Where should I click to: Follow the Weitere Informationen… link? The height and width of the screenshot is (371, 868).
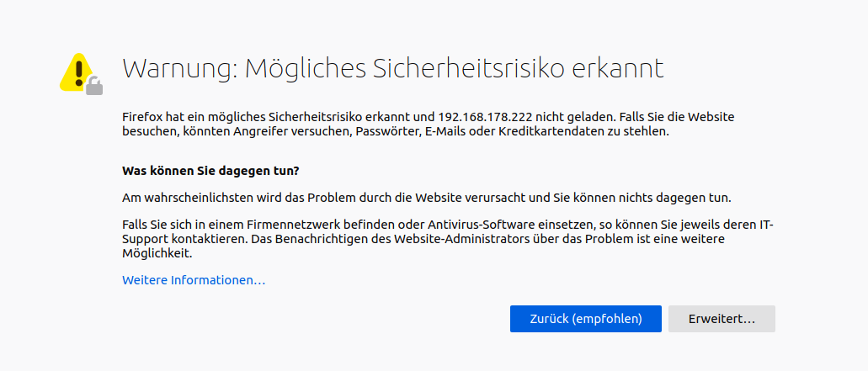[x=194, y=280]
